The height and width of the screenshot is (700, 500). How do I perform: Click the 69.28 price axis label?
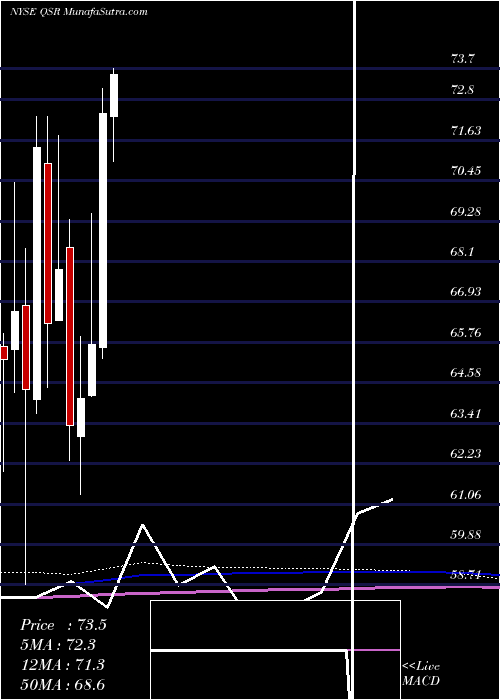tap(466, 211)
